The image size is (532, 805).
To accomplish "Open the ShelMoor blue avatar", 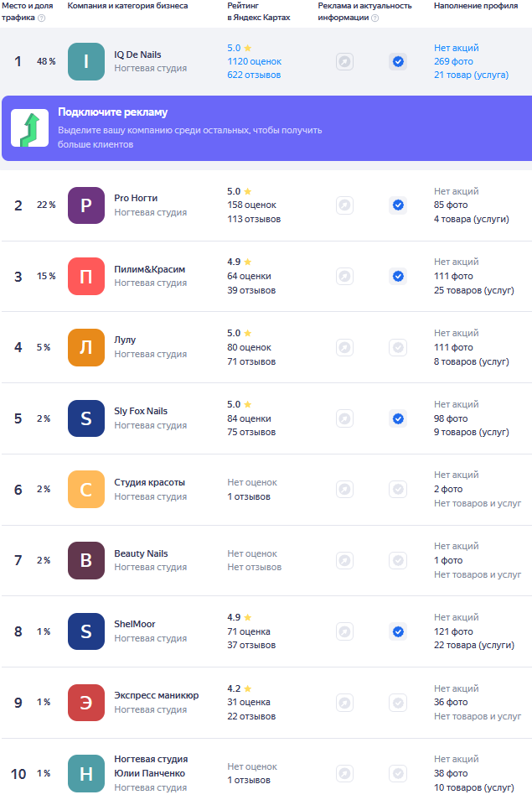I will tap(86, 631).
